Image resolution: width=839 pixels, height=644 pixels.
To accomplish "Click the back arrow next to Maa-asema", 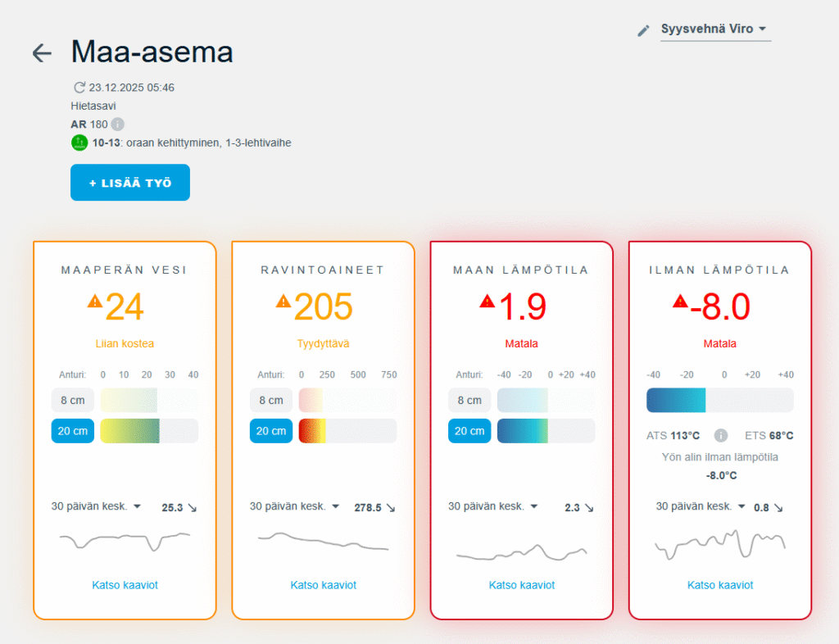I will (x=42, y=53).
